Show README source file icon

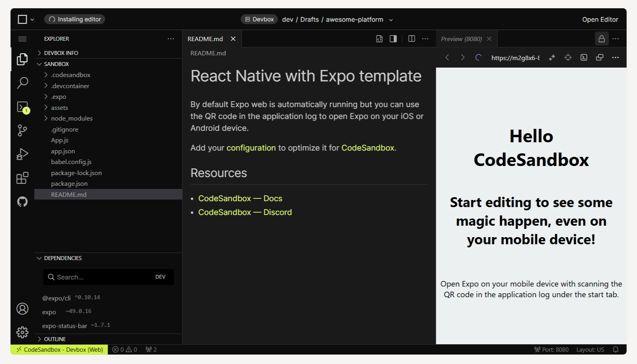[x=379, y=39]
